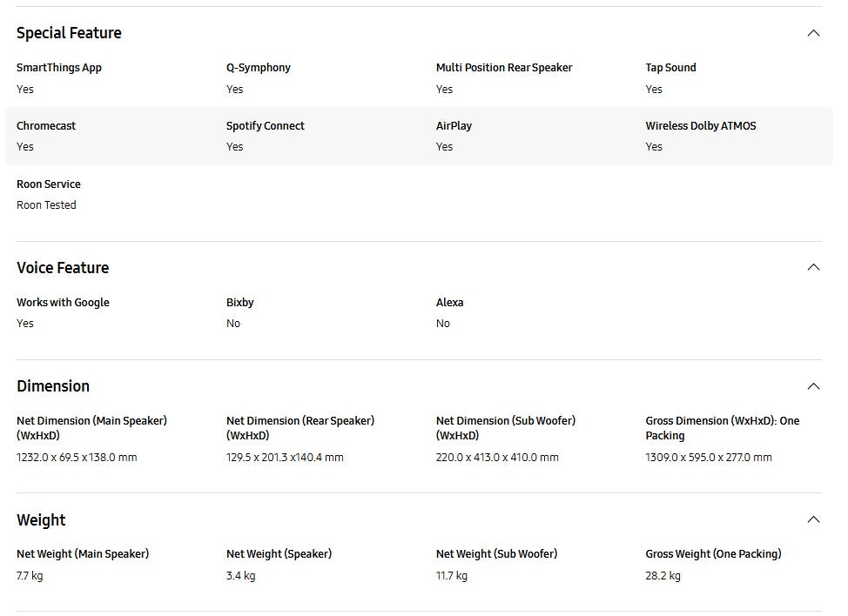Image resolution: width=848 pixels, height=616 pixels.
Task: Click the Roon Tested value
Action: 46,205
